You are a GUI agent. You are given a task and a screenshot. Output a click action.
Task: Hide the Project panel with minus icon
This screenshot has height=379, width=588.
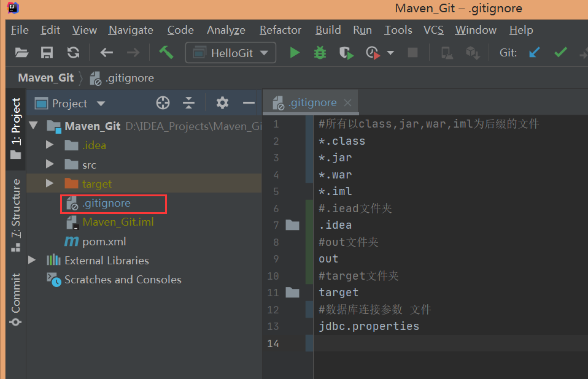point(249,102)
